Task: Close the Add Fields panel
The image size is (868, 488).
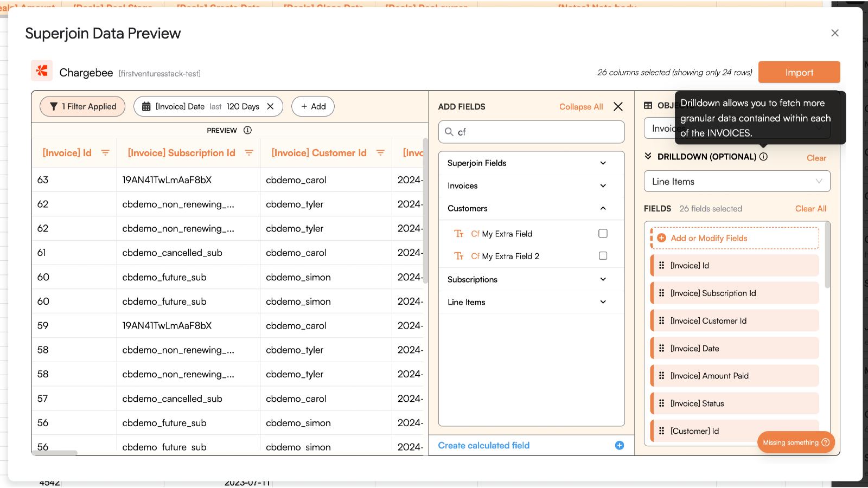Action: click(x=618, y=107)
